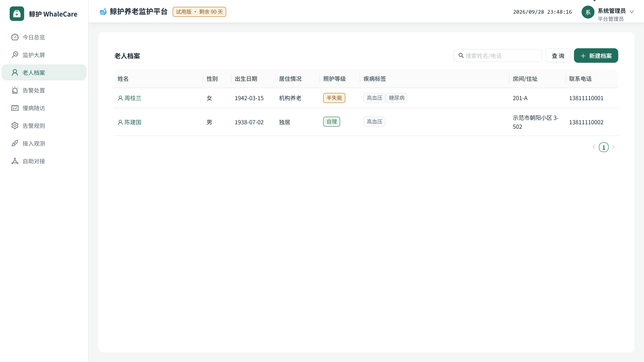Click 高血压 tag in 周桂兰's row
This screenshot has height=362, width=644.
click(375, 98)
